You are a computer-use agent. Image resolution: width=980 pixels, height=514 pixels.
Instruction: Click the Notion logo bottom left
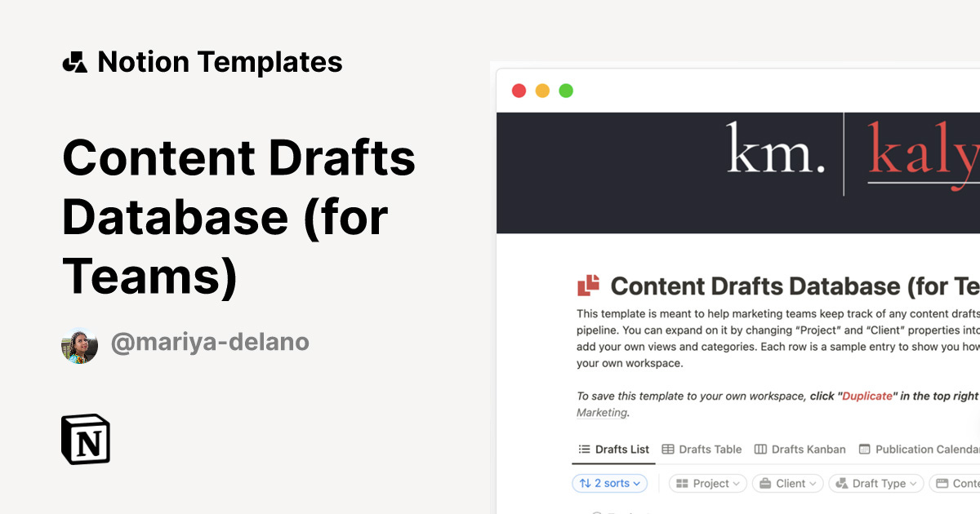click(x=84, y=440)
